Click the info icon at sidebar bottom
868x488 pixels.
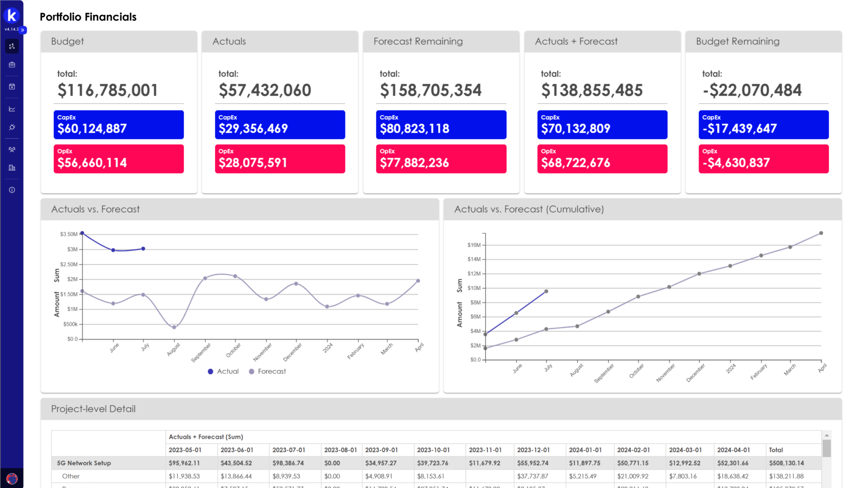click(x=12, y=190)
